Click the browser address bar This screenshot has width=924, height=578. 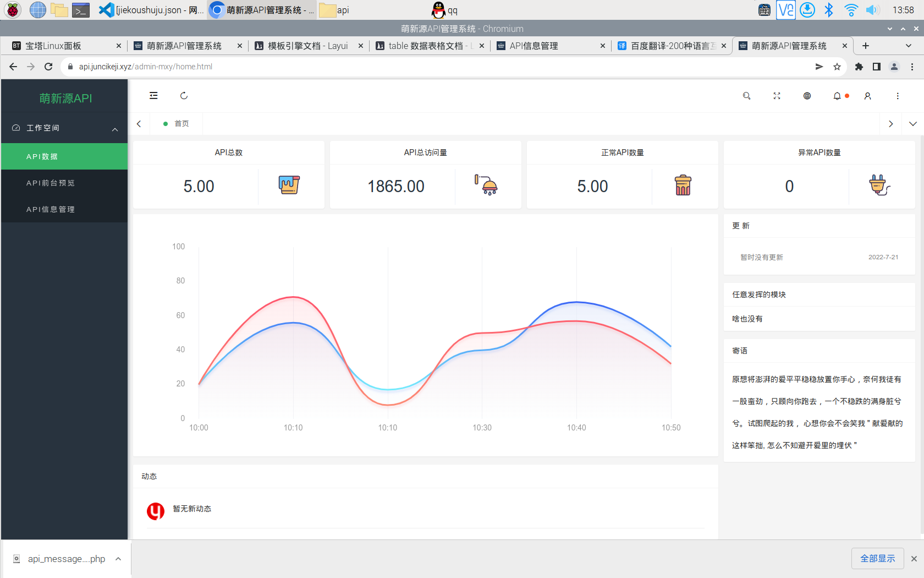[x=220, y=66]
